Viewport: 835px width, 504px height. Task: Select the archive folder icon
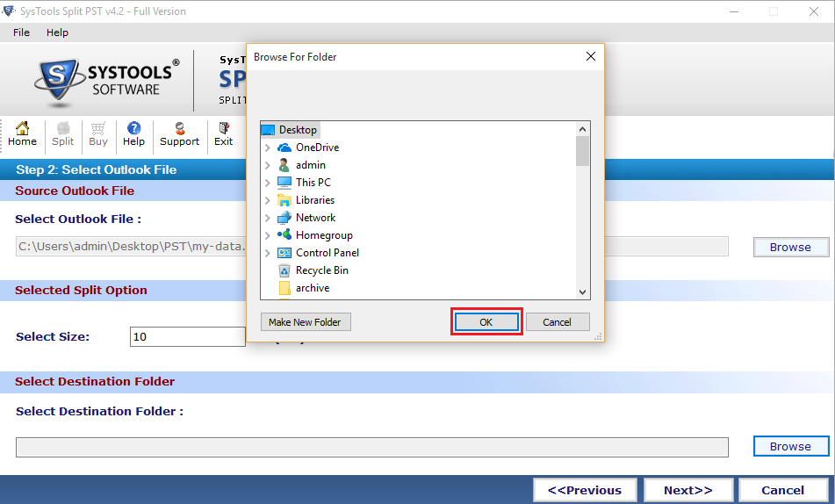[284, 288]
